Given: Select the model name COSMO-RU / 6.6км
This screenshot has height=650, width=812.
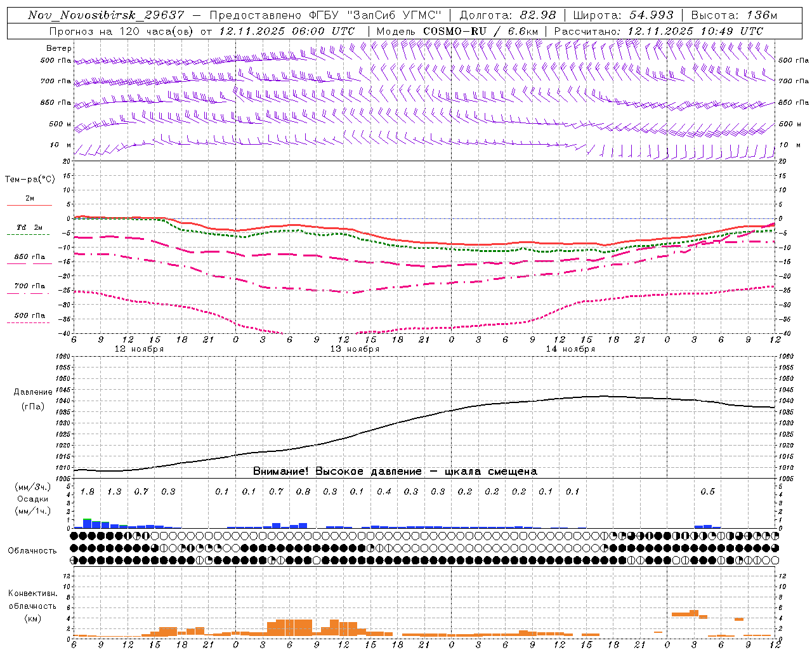Looking at the screenshot, I should pyautogui.click(x=480, y=31).
